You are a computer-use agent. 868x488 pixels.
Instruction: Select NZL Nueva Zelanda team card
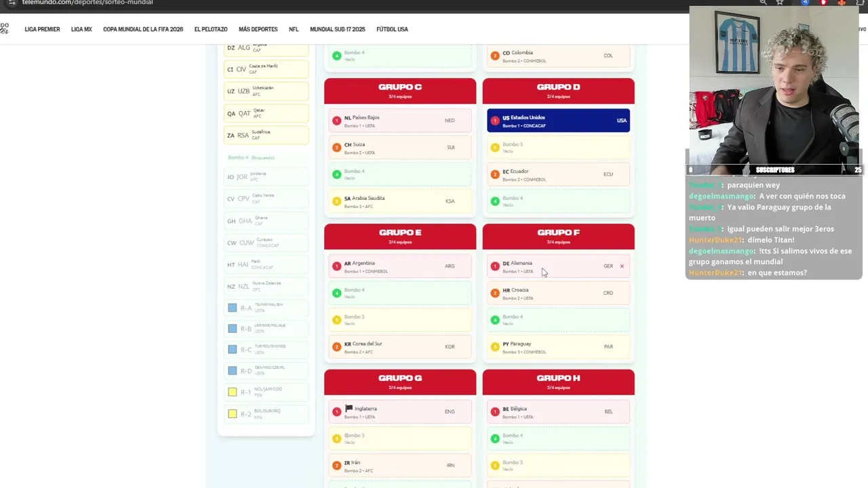pyautogui.click(x=267, y=286)
